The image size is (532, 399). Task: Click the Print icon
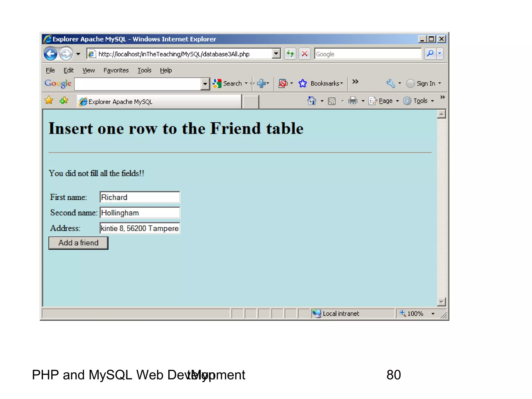click(353, 101)
